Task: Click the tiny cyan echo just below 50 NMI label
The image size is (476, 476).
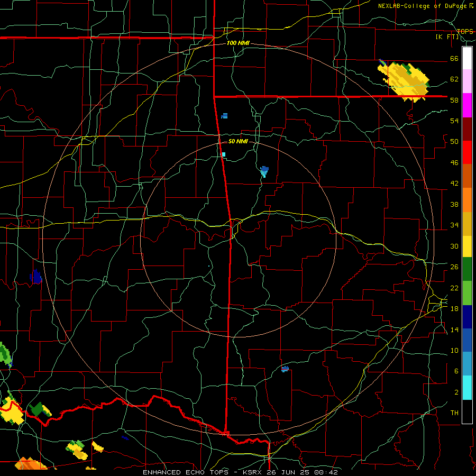Action: point(223,154)
